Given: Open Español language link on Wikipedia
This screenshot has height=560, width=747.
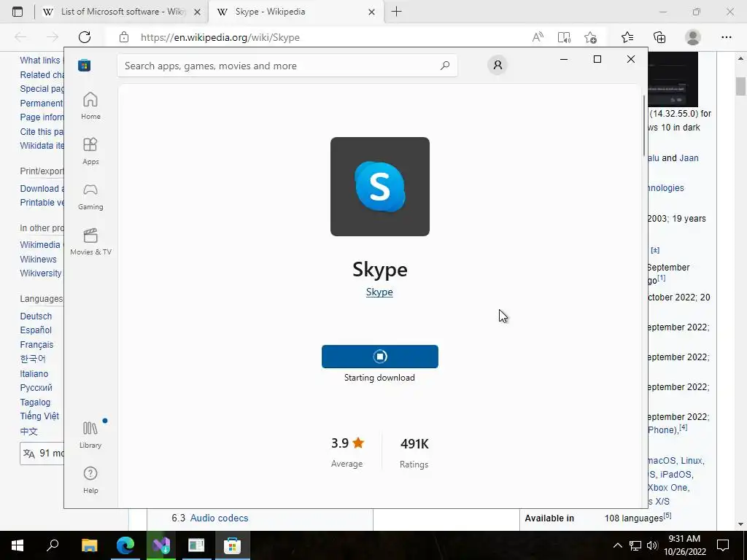Looking at the screenshot, I should click(x=36, y=330).
